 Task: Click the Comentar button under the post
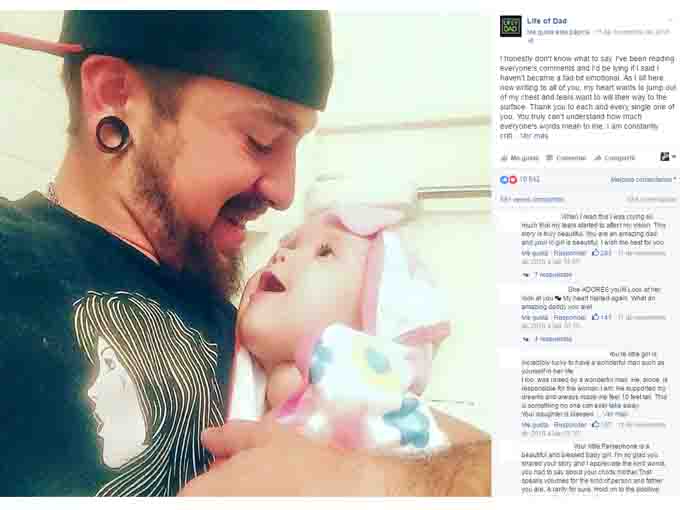pyautogui.click(x=566, y=158)
